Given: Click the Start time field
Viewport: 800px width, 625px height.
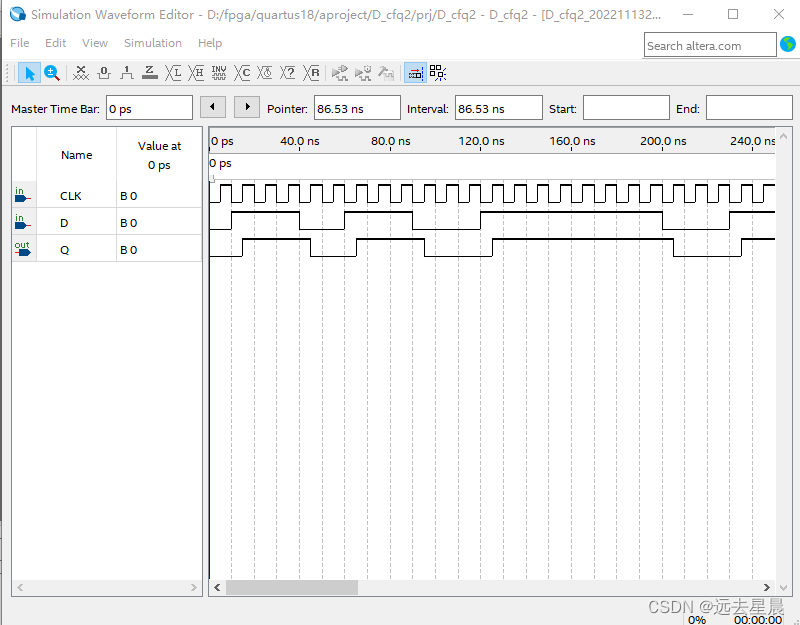Looking at the screenshot, I should click(x=626, y=108).
